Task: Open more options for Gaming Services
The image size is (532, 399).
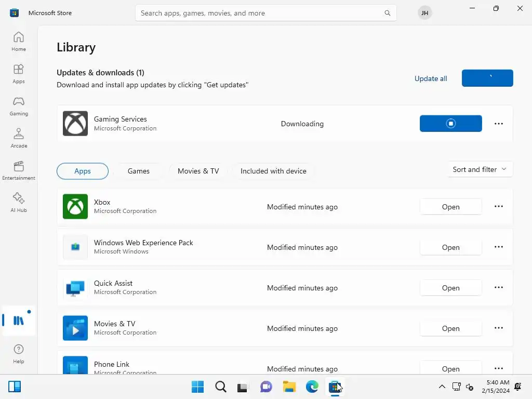Action: [498, 124]
